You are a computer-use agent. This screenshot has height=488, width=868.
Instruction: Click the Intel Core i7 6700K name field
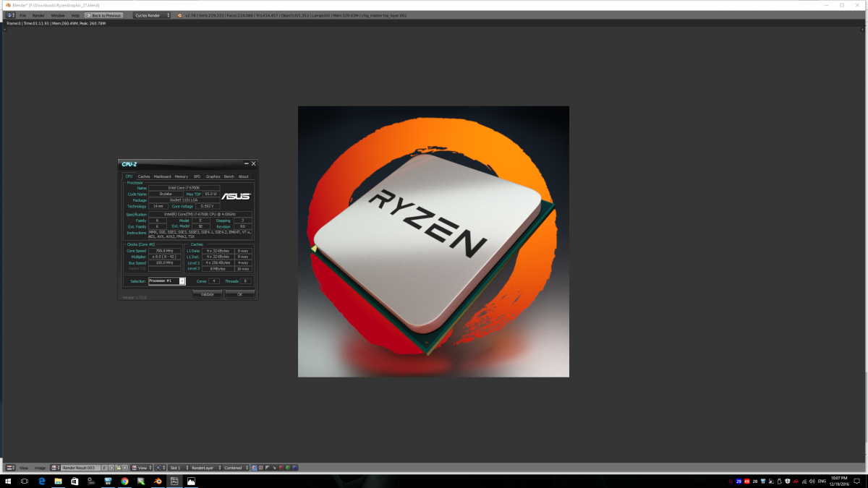click(x=184, y=188)
